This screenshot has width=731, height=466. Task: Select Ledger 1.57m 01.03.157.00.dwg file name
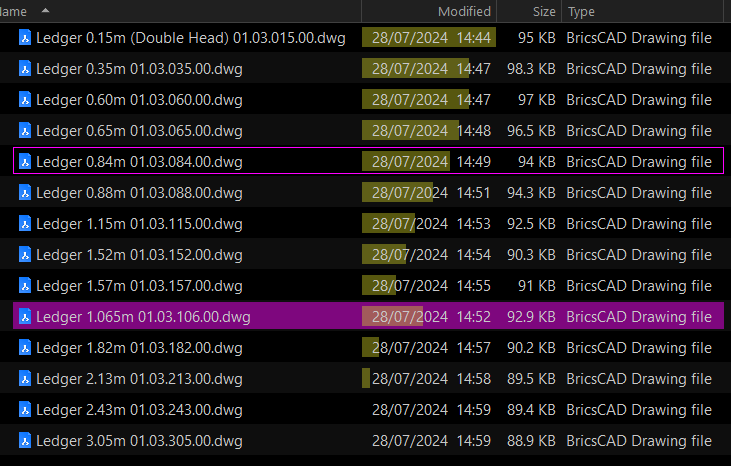139,286
